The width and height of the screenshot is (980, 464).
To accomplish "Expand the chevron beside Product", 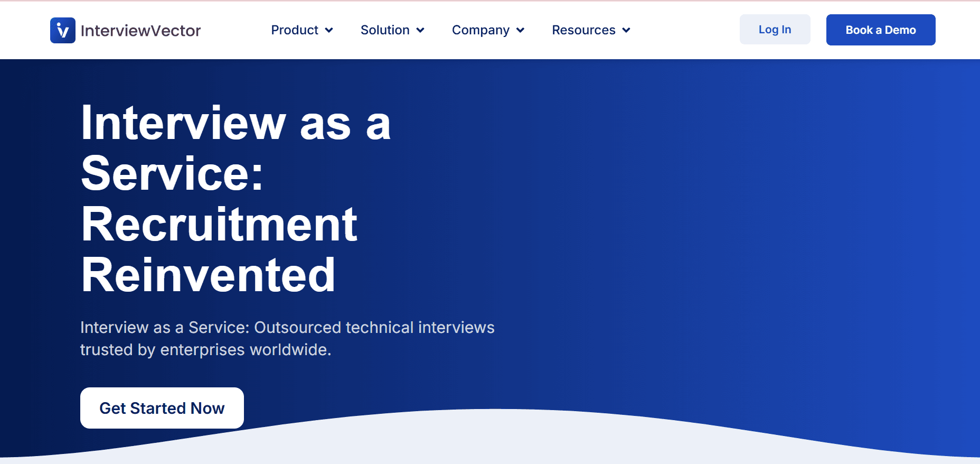I will [329, 30].
